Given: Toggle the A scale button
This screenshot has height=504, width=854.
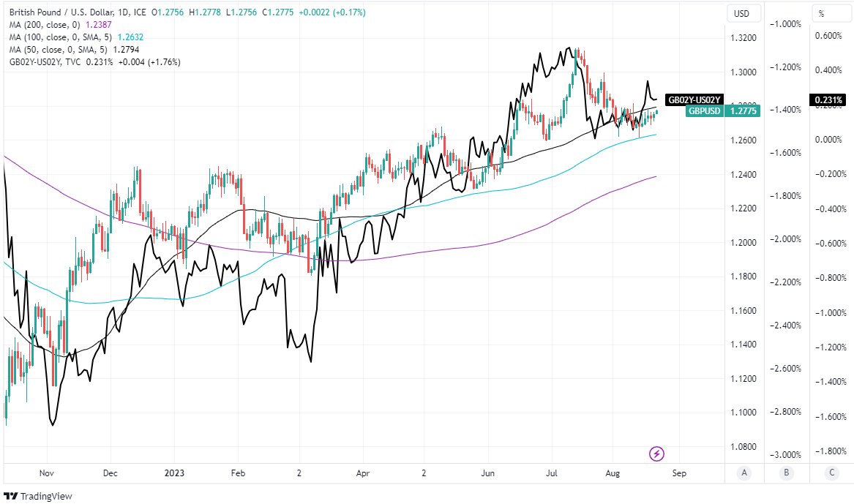Looking at the screenshot, I should pyautogui.click(x=743, y=473).
